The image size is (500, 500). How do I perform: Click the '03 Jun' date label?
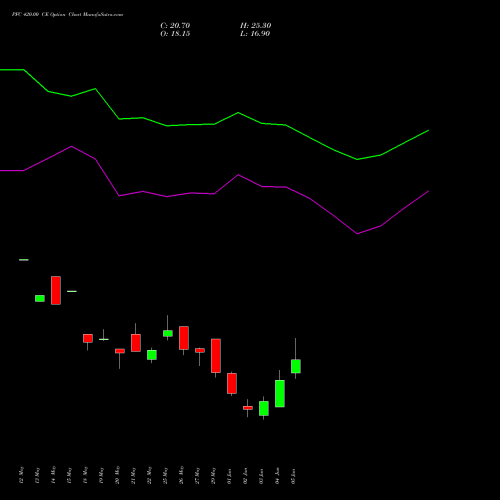tap(262, 476)
